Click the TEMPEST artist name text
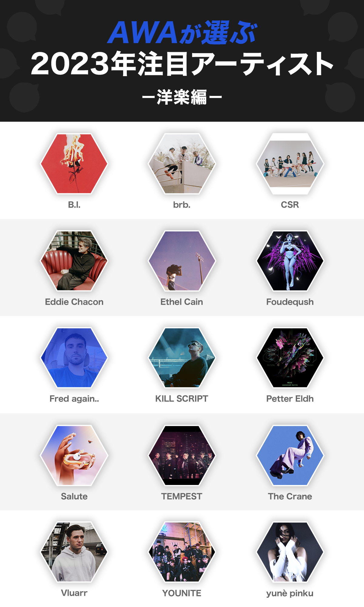364x607 pixels. point(182,496)
